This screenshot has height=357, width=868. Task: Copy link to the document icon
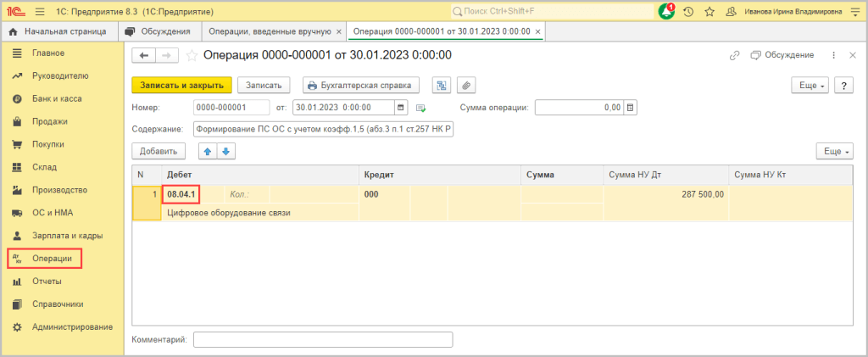click(x=734, y=55)
